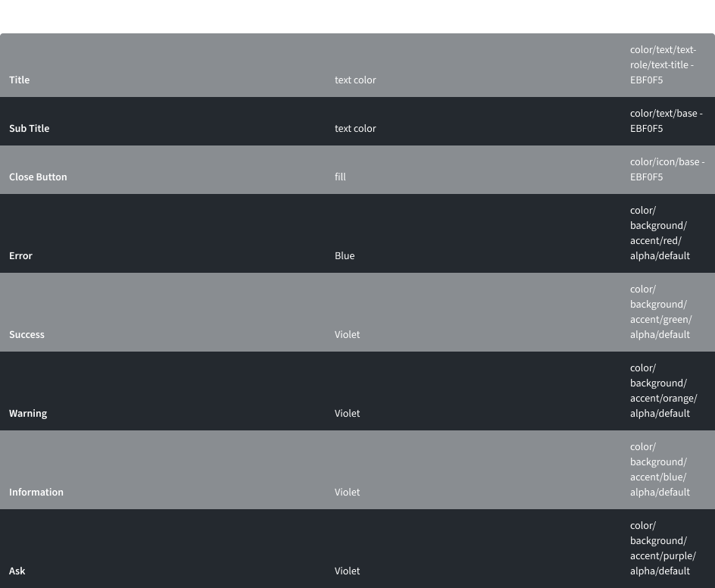Select the Title element cell
Viewport: 715px width, 588px height.
(x=20, y=80)
